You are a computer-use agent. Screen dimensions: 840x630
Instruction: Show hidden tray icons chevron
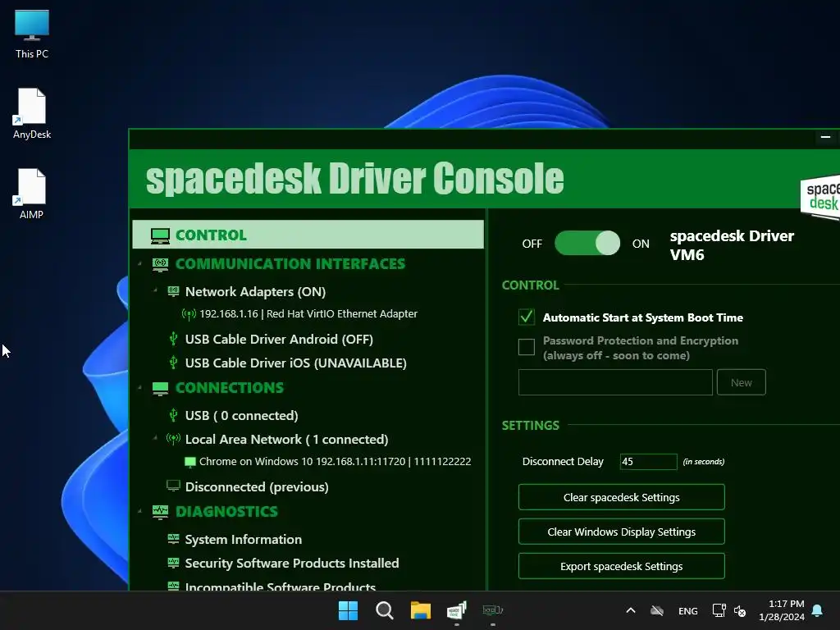tap(631, 610)
